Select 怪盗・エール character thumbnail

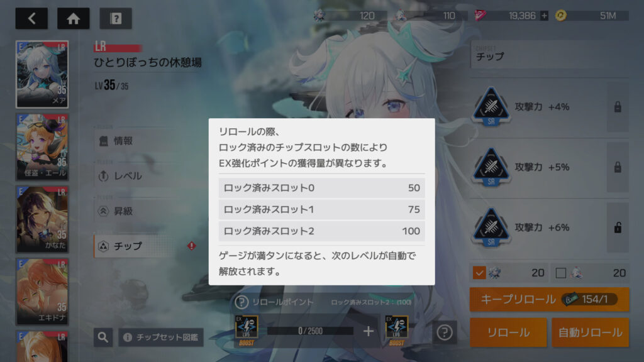[x=42, y=147]
